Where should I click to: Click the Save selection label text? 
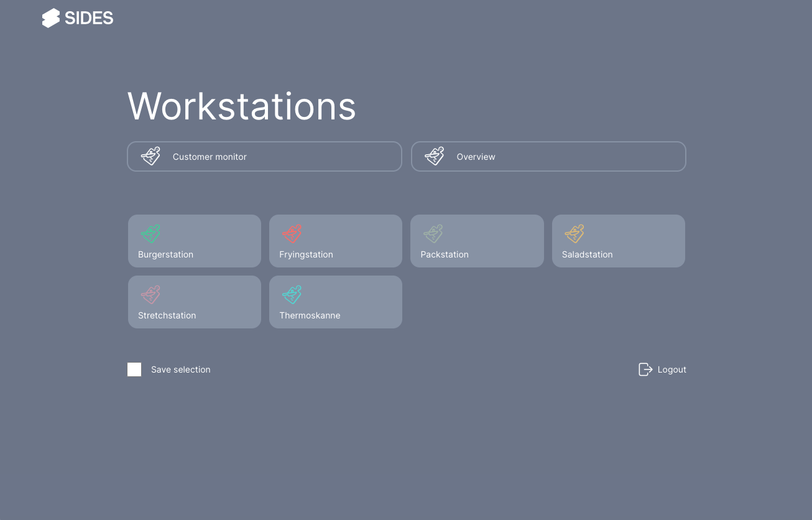(x=180, y=369)
